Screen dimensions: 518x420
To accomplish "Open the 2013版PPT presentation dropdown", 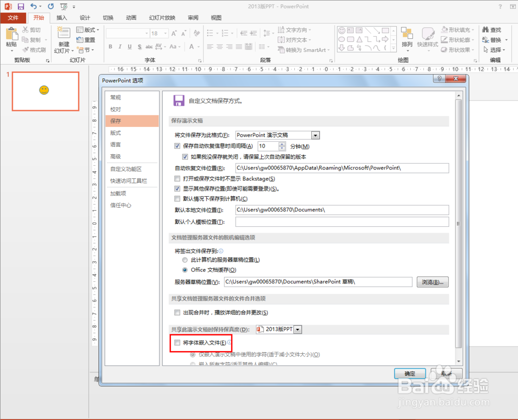I will (x=298, y=329).
